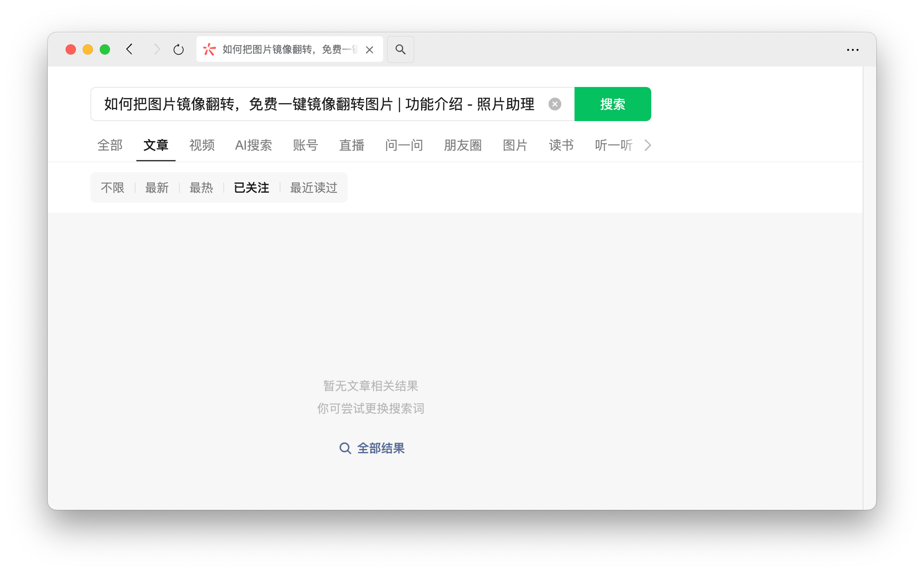Click the red-star search browser tab
Viewport: 924px width, 573px height.
tap(281, 49)
